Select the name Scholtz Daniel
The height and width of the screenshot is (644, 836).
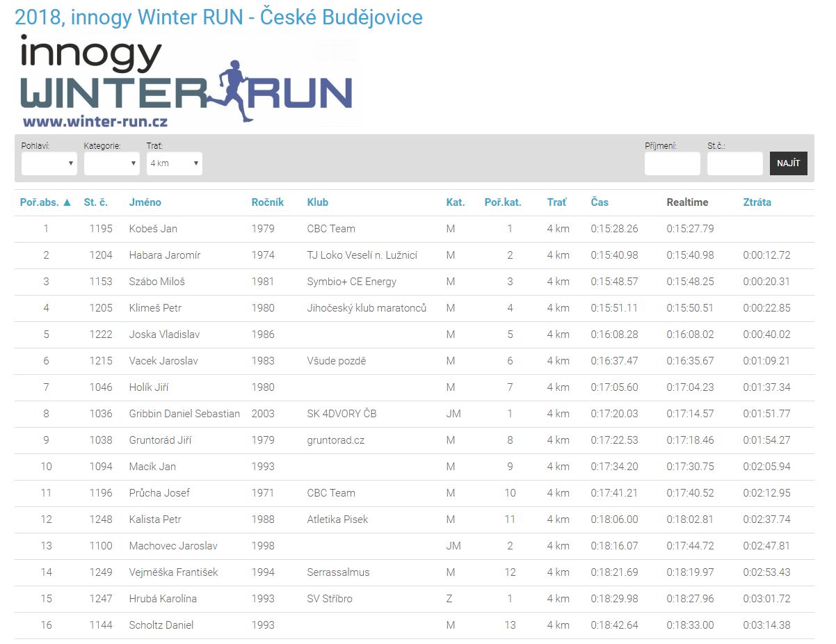[x=161, y=625]
